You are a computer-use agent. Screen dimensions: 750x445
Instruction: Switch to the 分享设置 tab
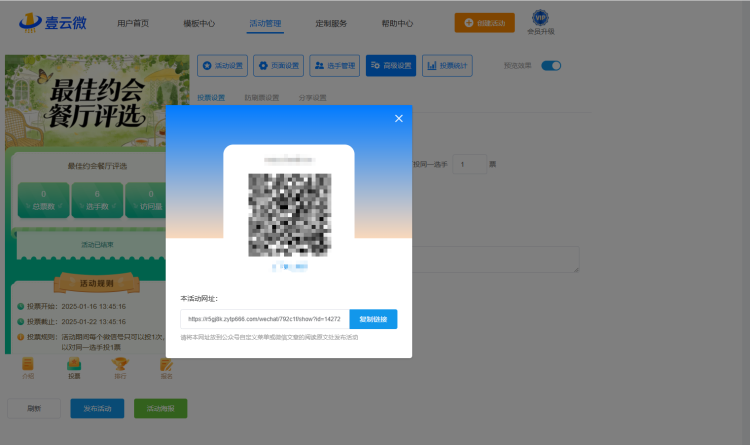tap(312, 98)
